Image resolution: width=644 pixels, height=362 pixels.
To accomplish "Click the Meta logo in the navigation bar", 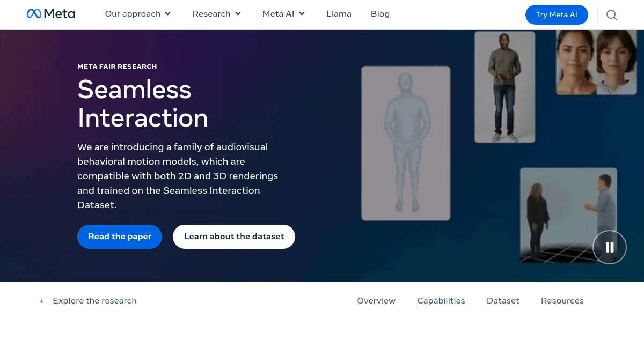I will pos(50,13).
